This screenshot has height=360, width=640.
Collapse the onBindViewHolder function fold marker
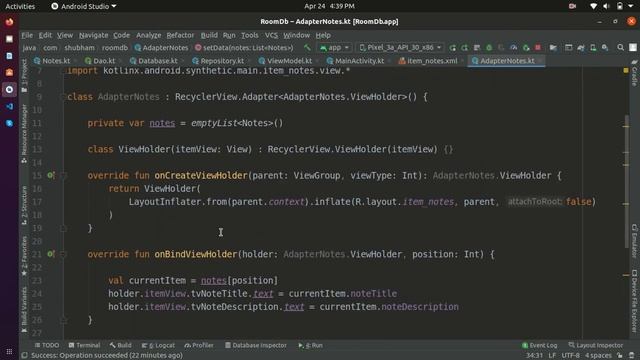pyautogui.click(x=63, y=254)
